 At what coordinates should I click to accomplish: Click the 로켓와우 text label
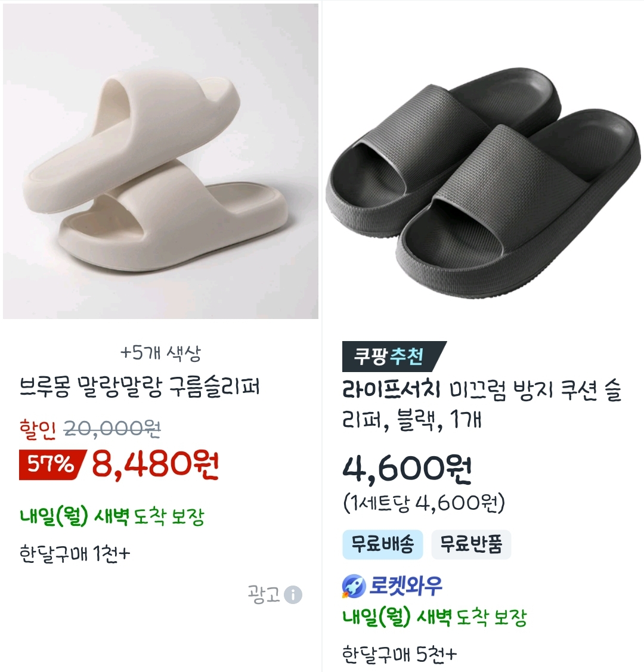[x=405, y=586]
